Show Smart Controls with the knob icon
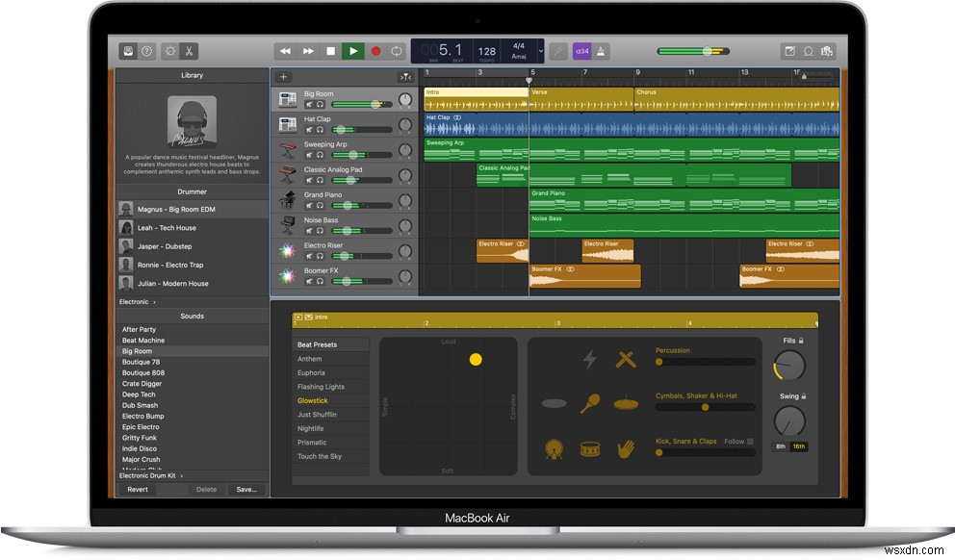Image resolution: width=955 pixels, height=560 pixels. click(x=169, y=51)
